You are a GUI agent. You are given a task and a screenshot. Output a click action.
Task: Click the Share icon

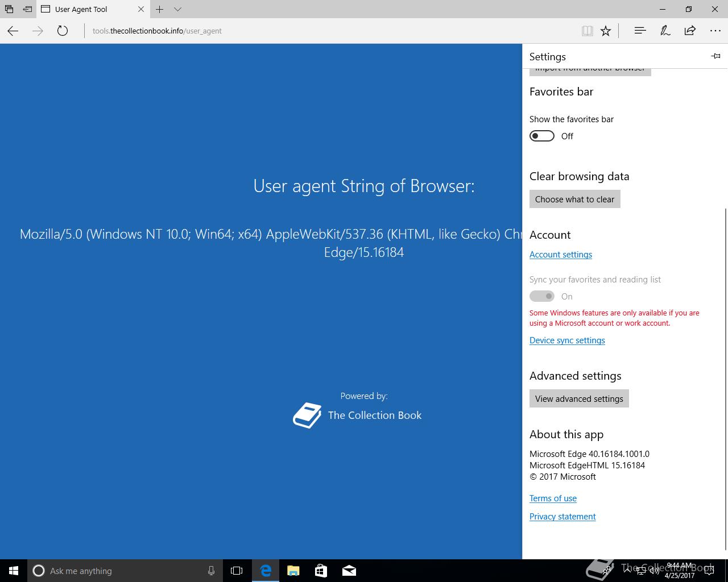pos(690,31)
